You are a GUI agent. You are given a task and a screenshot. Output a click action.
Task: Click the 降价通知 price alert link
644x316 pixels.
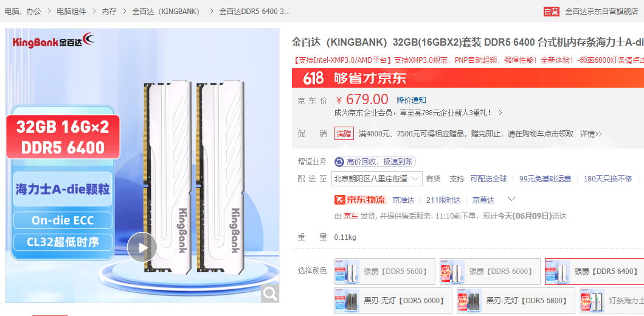411,100
